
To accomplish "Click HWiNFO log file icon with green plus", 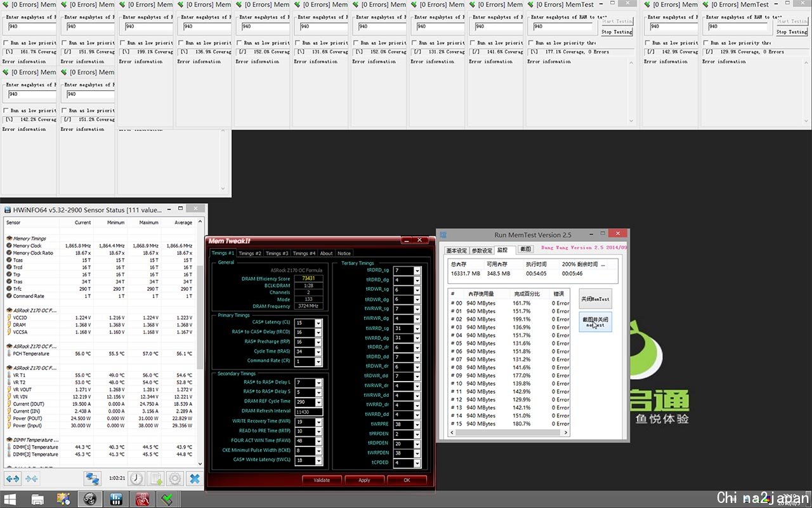I will 155,479.
